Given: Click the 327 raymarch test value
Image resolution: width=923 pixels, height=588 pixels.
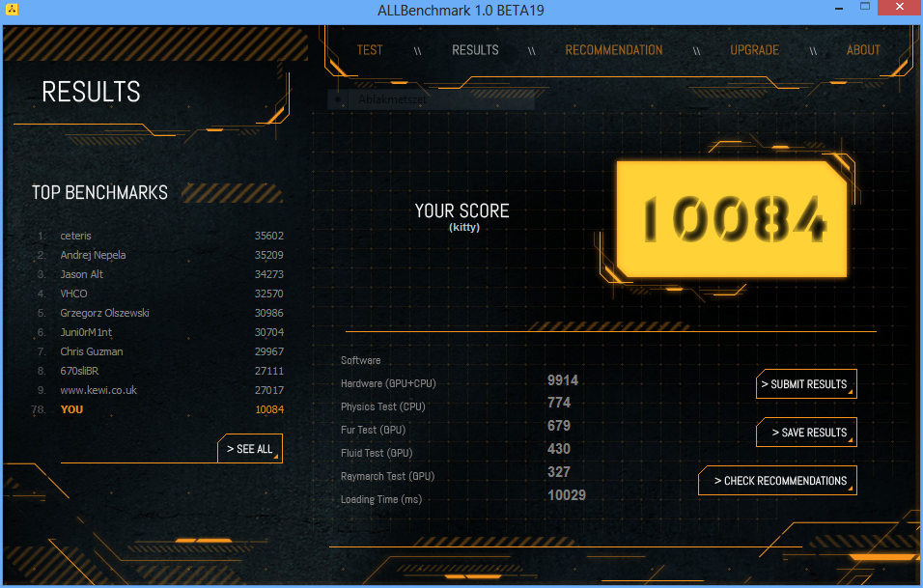Looking at the screenshot, I should (559, 472).
